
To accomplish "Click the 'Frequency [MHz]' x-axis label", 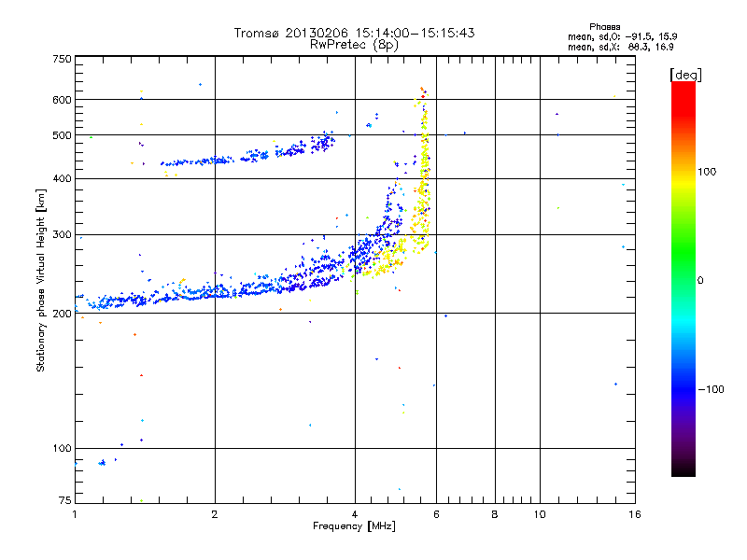I will tap(354, 526).
